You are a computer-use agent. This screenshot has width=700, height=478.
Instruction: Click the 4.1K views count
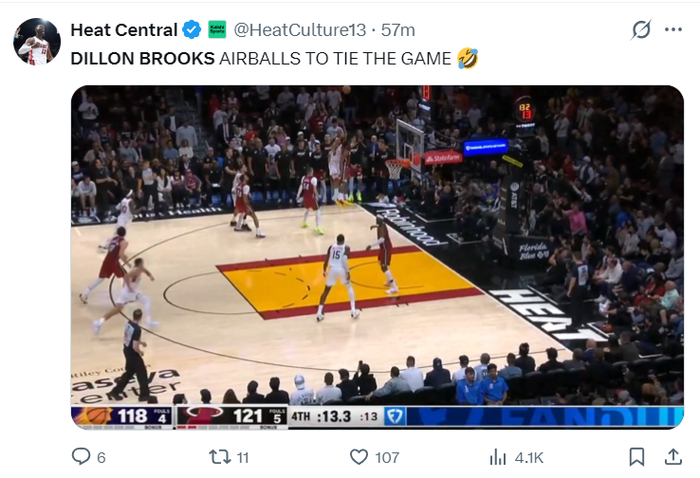coord(529,457)
